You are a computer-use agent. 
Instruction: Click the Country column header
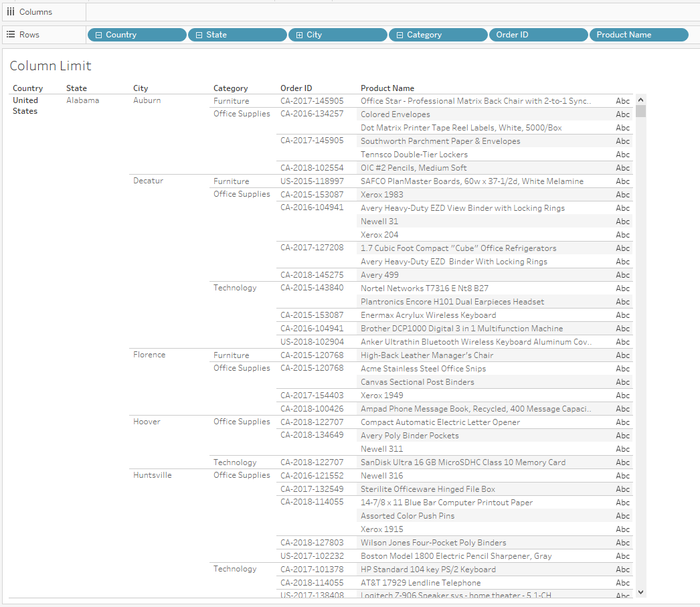click(x=27, y=88)
